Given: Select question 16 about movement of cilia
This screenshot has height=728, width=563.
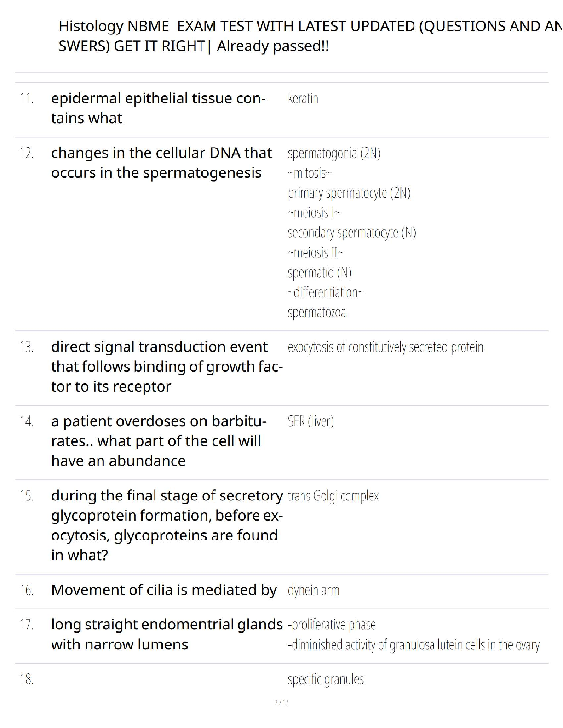Looking at the screenshot, I should 164,590.
